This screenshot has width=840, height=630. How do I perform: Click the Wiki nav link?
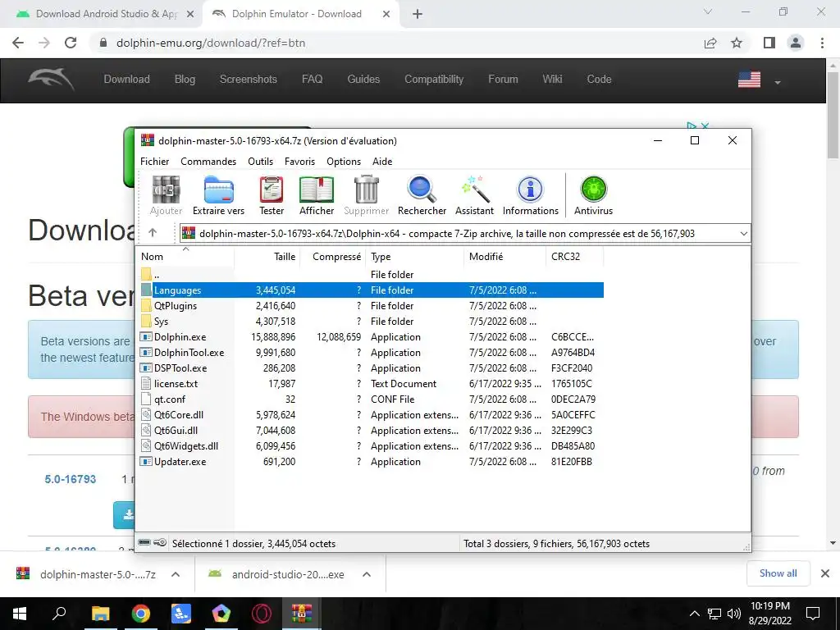tap(552, 80)
